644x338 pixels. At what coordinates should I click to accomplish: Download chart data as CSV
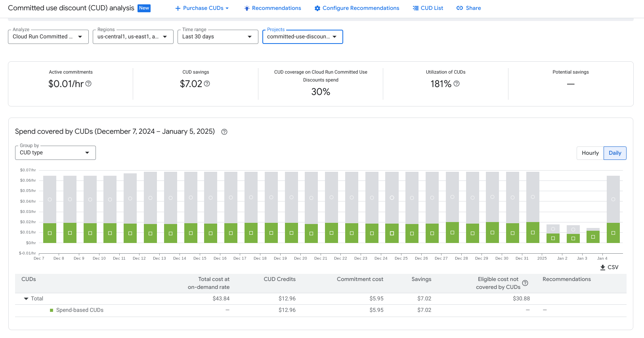[609, 267]
